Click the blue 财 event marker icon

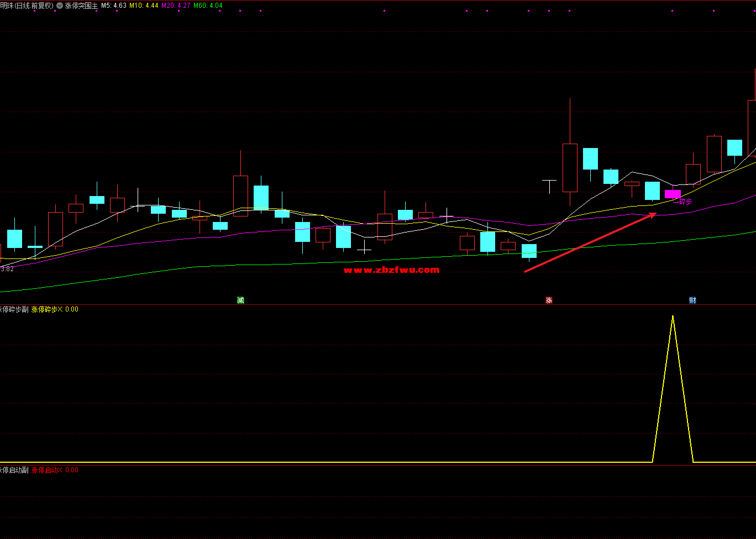(692, 300)
